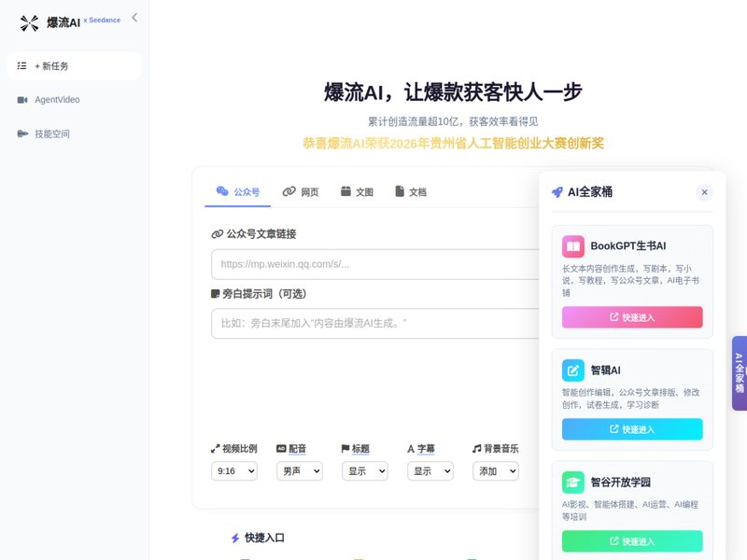This screenshot has width=747, height=560.
Task: Click the 智谷开放学园 card title
Action: point(621,482)
